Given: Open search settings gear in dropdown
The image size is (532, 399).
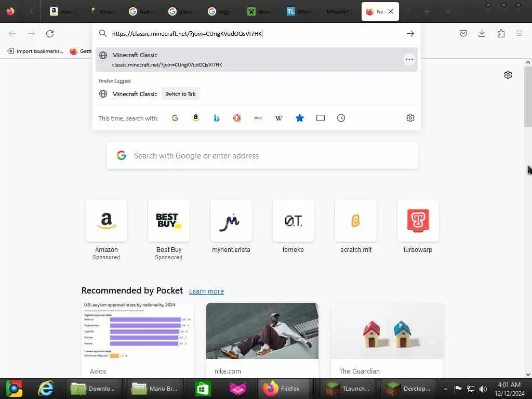Looking at the screenshot, I should (x=410, y=118).
